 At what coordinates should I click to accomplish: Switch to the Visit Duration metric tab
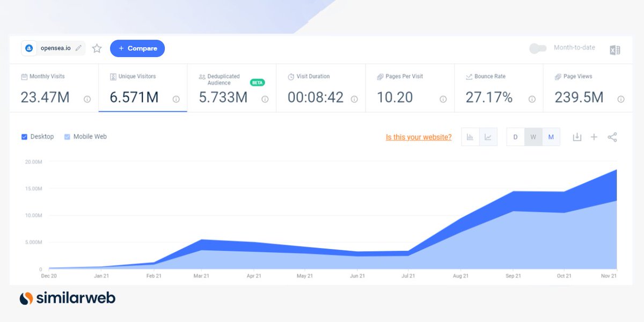point(320,88)
